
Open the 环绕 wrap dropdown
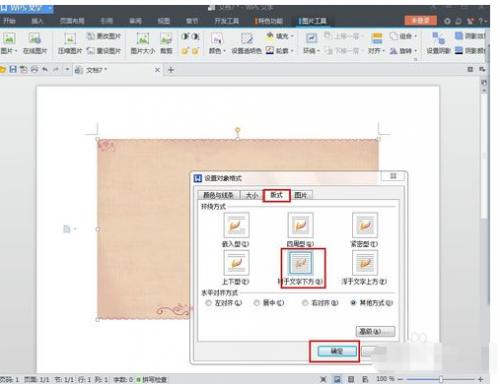pyautogui.click(x=311, y=51)
